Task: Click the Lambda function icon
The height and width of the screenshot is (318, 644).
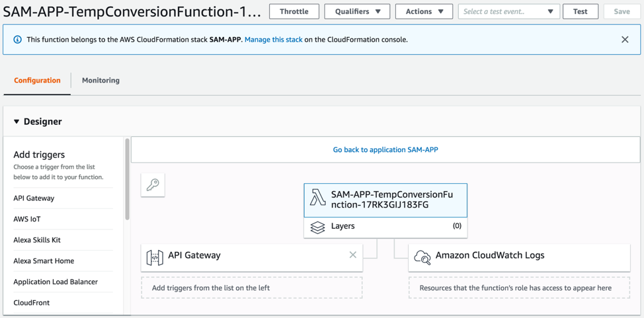Action: coord(318,198)
